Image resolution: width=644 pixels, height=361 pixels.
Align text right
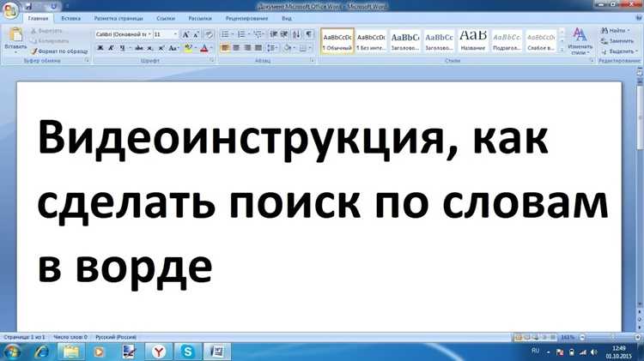(247, 48)
